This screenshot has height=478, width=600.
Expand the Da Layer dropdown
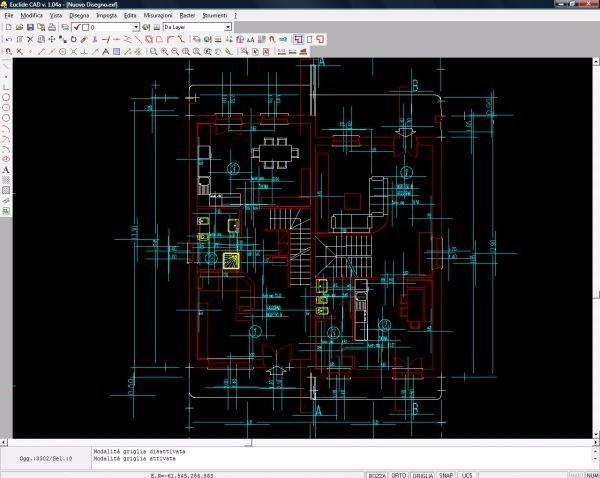tap(229, 27)
